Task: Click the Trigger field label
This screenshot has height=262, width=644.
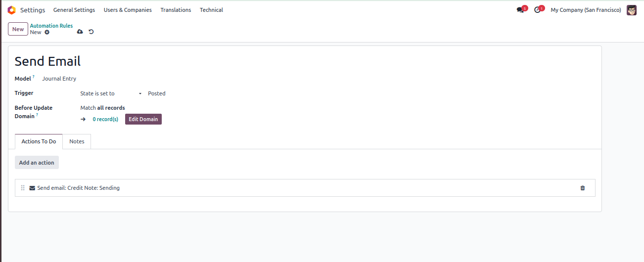Action: click(x=24, y=93)
